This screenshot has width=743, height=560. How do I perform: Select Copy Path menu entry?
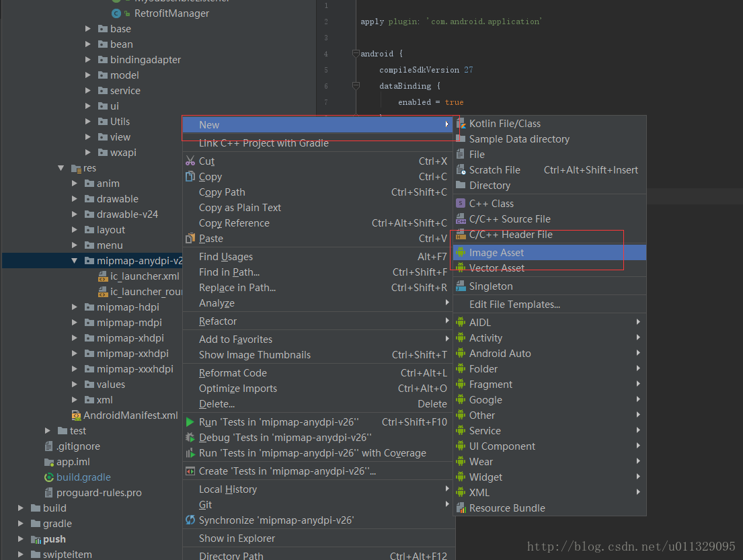pos(317,192)
